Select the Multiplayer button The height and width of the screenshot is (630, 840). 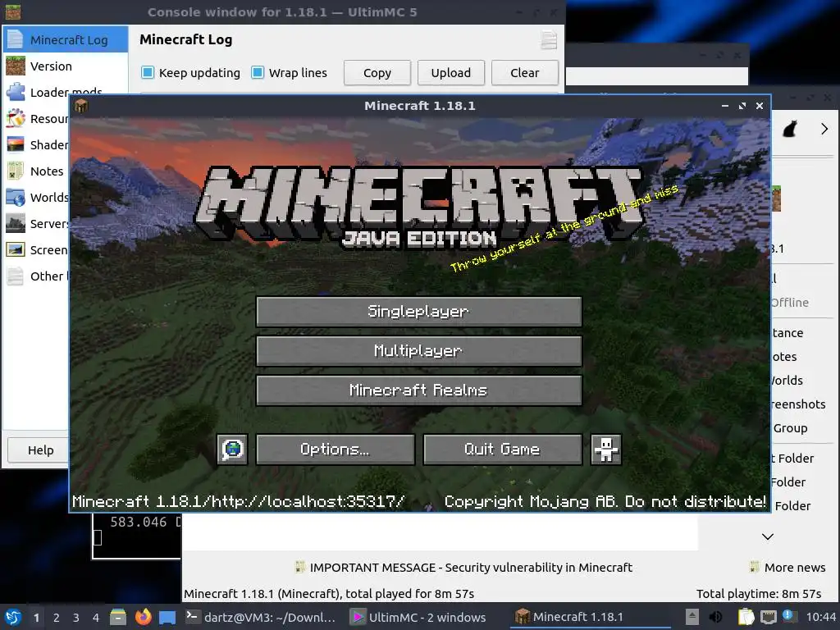tap(419, 351)
